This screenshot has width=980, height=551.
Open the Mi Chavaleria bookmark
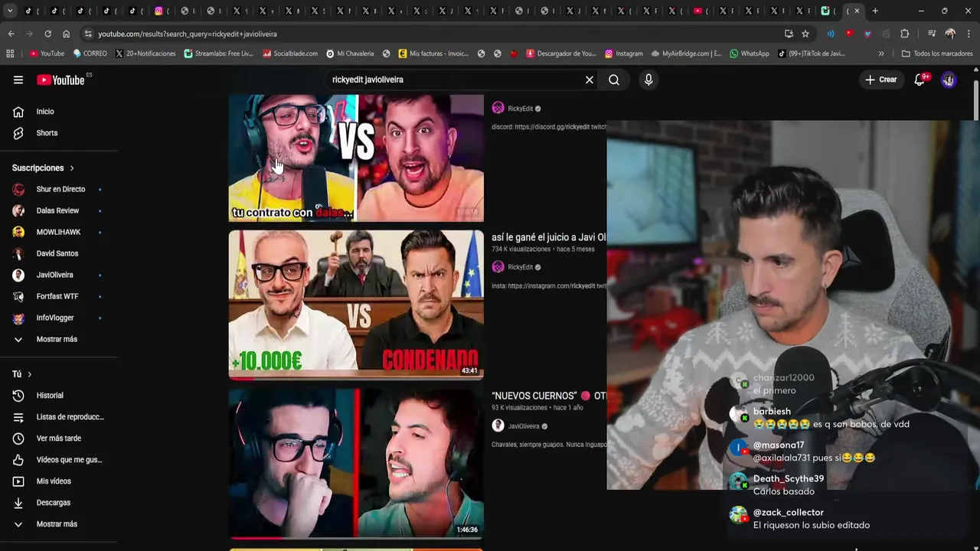350,54
